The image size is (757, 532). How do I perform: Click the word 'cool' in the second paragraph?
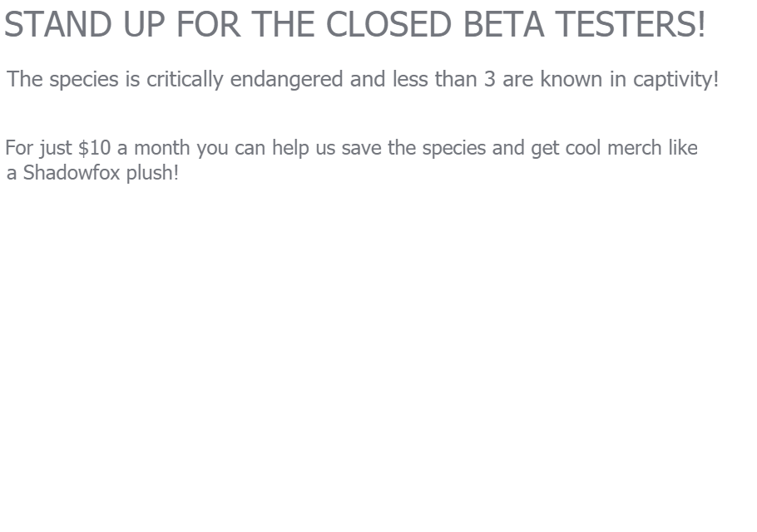point(583,148)
